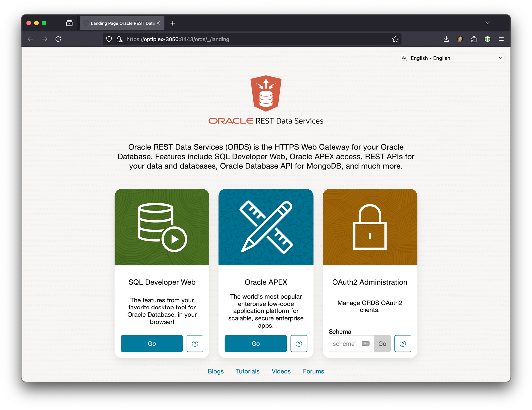Open help for SQL Developer Web
Viewport: 532px width, 410px height.
(x=195, y=344)
